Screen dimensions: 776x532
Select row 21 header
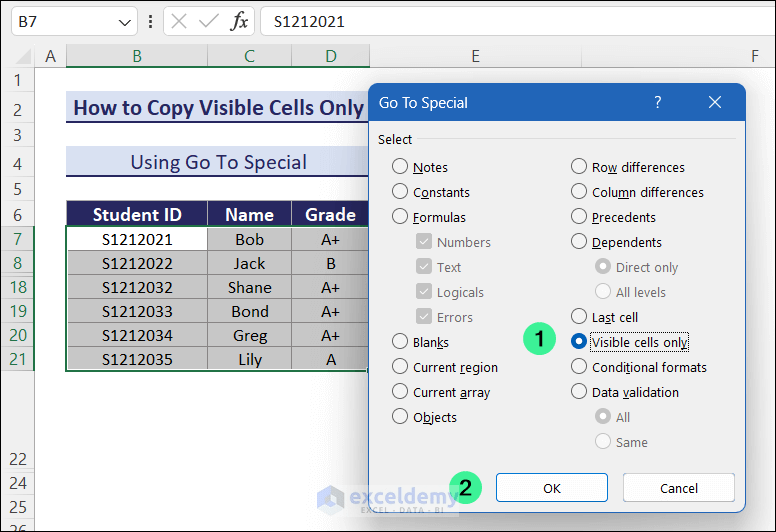point(17,359)
